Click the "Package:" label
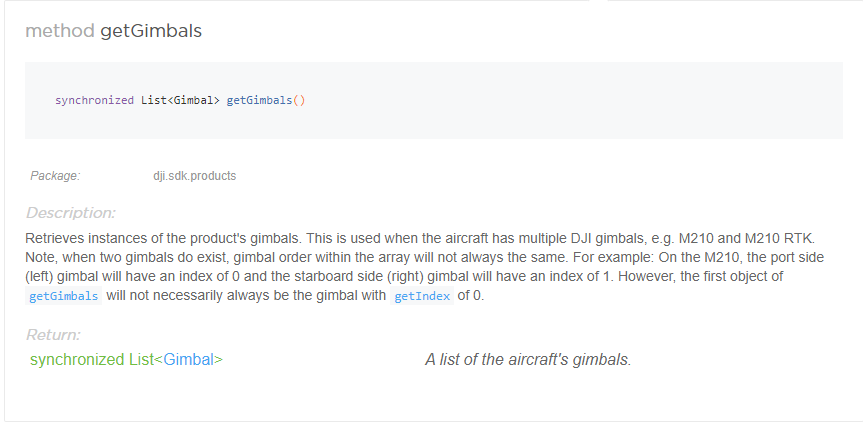Image resolution: width=863 pixels, height=431 pixels. [x=55, y=176]
